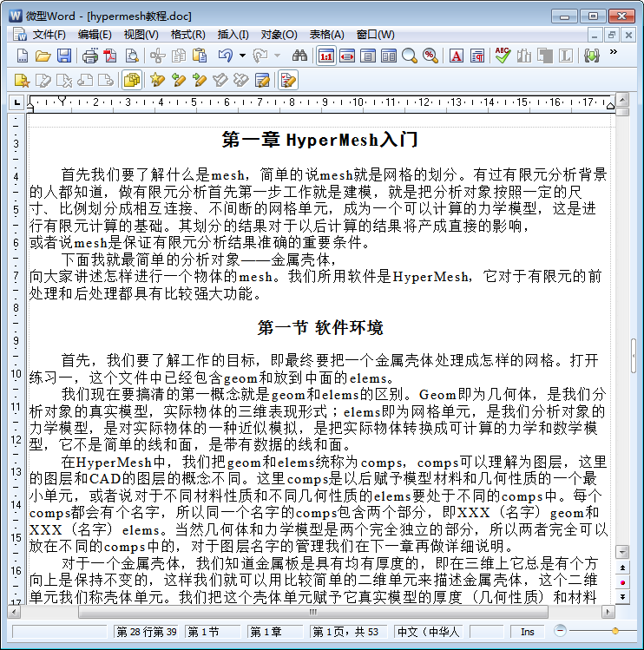The width and height of the screenshot is (644, 650).
Task: Paste from clipboard icon
Action: (200, 56)
